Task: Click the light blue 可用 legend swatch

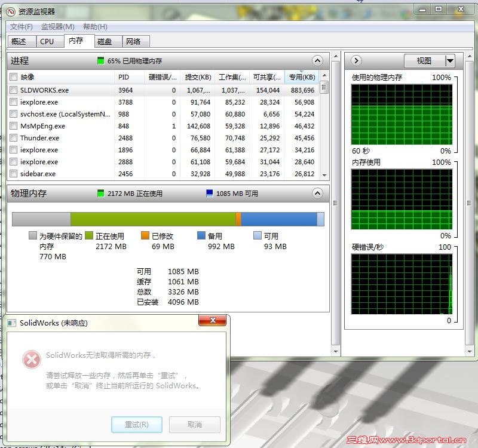Action: 258,235
